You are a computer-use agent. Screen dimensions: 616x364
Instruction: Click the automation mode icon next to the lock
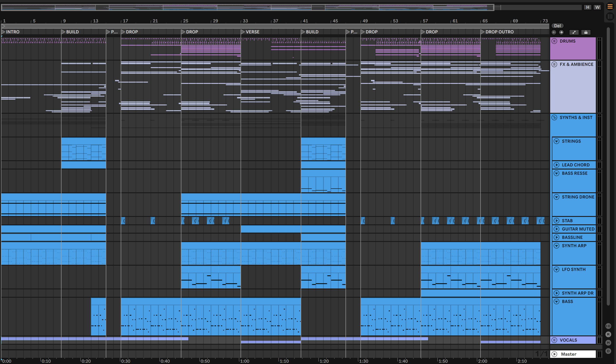[574, 32]
